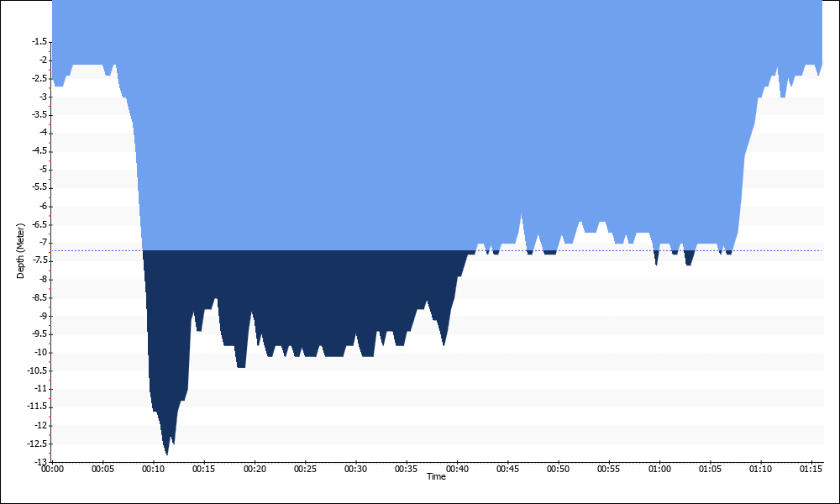Select the 00:35 time axis label

click(407, 470)
